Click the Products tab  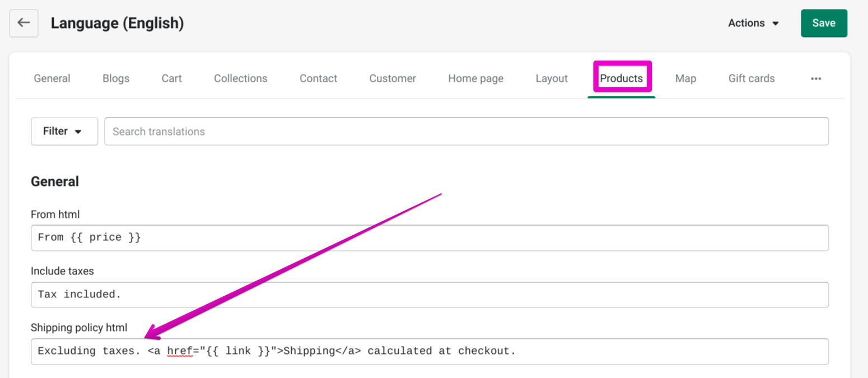pyautogui.click(x=621, y=78)
